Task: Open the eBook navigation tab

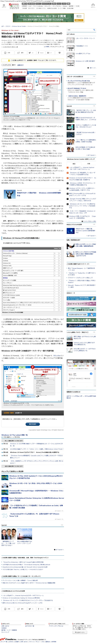Action: coord(54,4)
